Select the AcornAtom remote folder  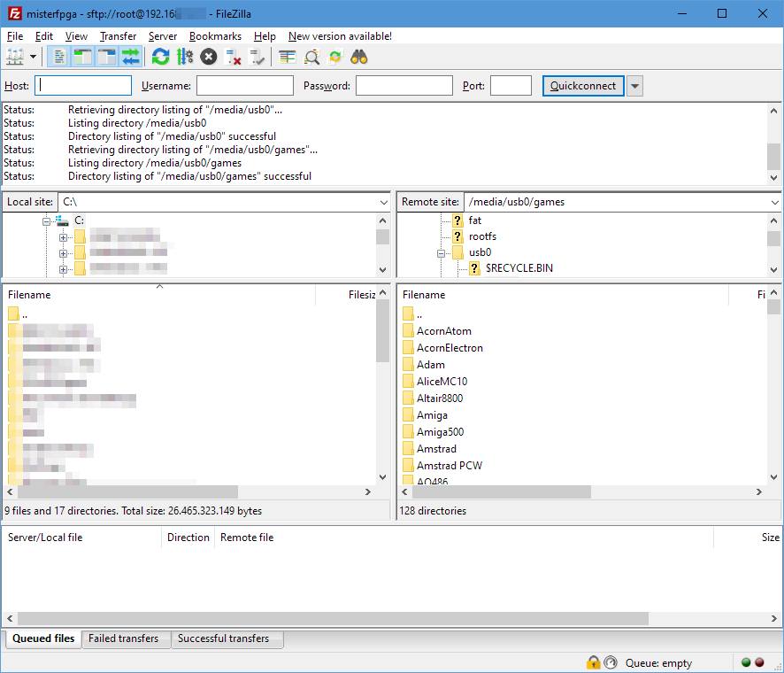point(444,331)
